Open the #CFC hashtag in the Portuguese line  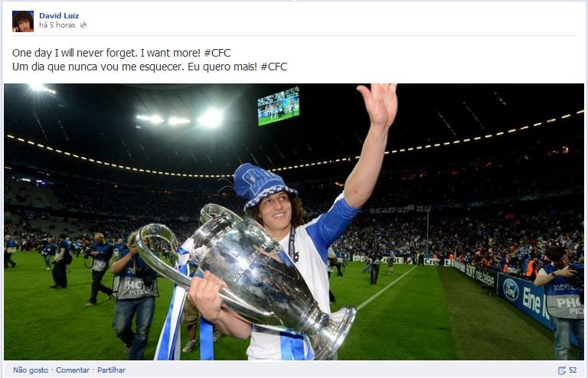click(274, 67)
